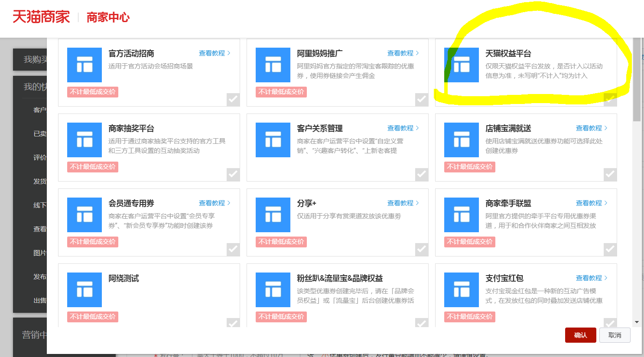Click the 阿里妈妈推广 blue template icon
This screenshot has height=357, width=644.
[273, 65]
